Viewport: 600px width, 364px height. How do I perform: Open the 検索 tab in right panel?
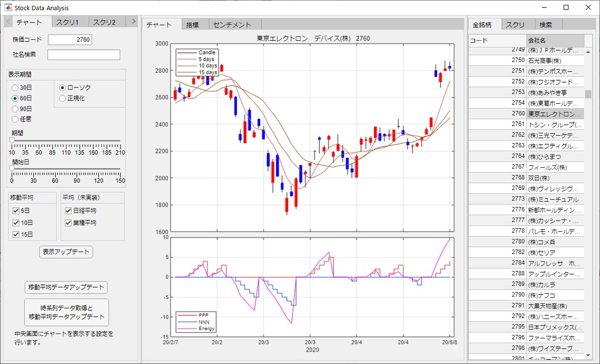[x=545, y=25]
